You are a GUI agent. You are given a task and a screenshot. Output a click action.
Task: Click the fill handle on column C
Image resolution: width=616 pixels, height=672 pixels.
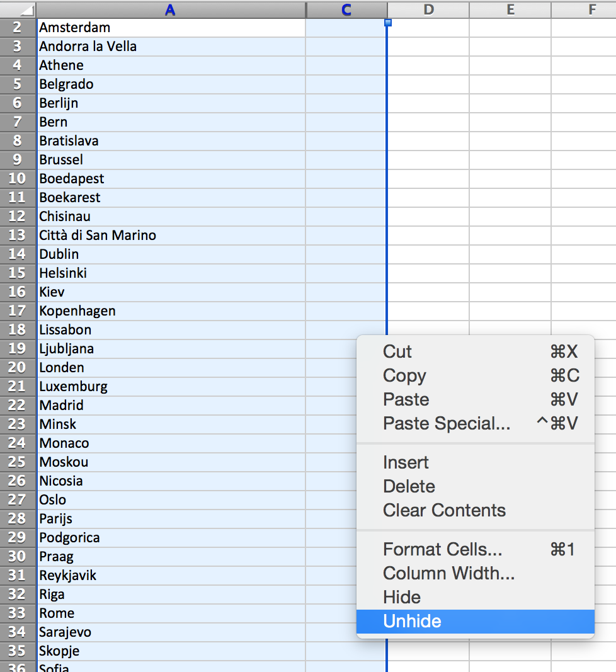tap(387, 23)
